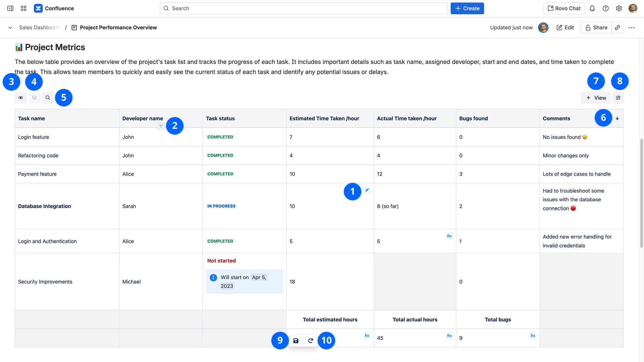Click the filter icon on Developer name column
This screenshot has height=362, width=644.
pos(161,126)
